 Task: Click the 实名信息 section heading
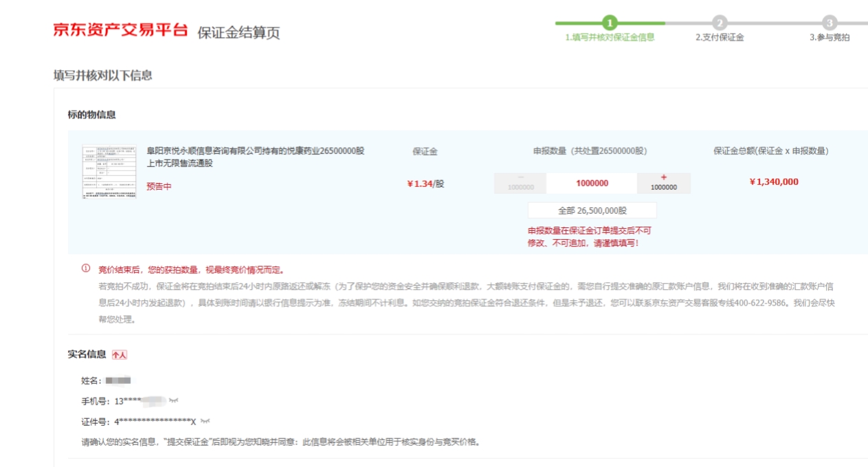[87, 354]
